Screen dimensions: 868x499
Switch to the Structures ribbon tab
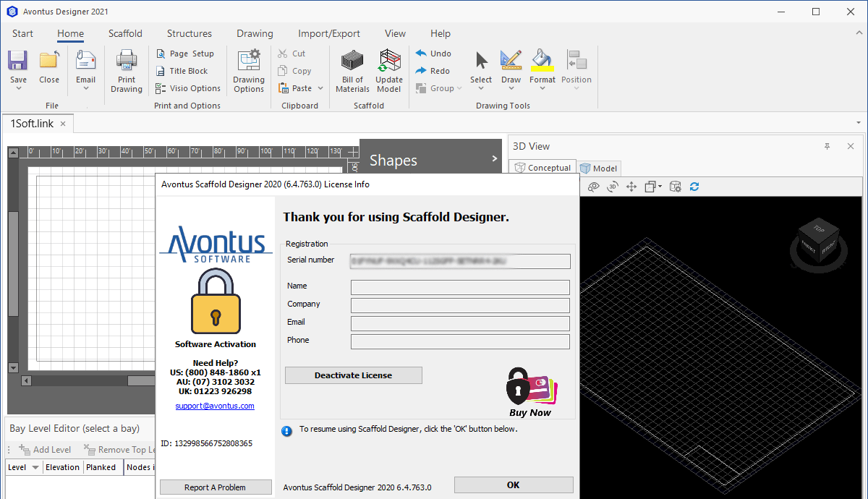190,33
